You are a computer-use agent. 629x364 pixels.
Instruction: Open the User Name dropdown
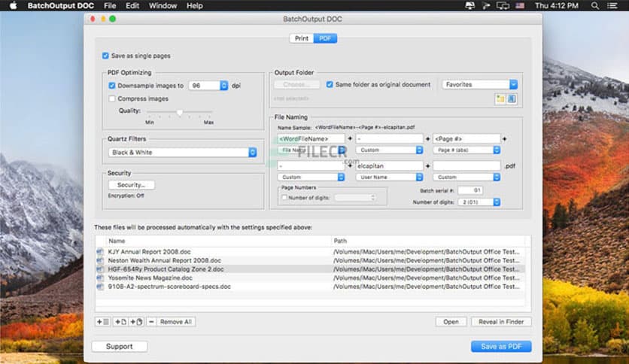pyautogui.click(x=389, y=177)
